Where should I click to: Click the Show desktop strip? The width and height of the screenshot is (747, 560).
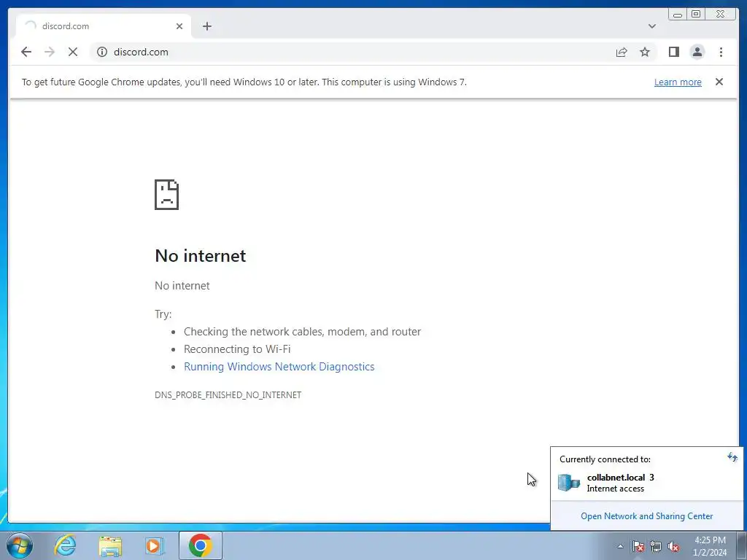pos(743,545)
